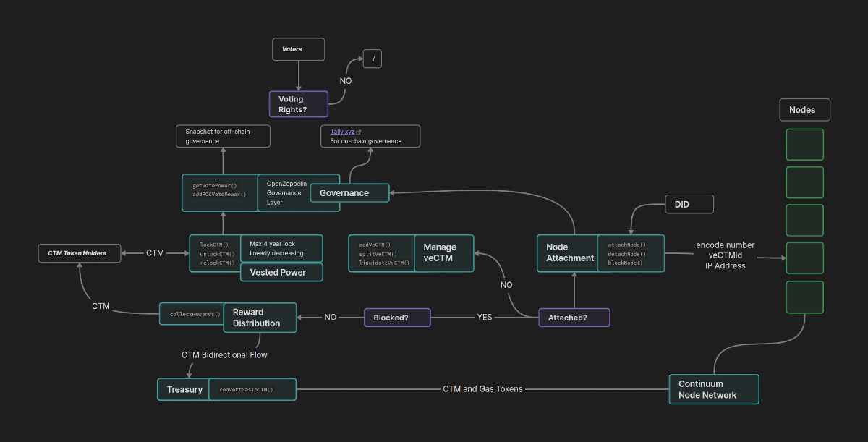Click the collectRewards() function box
Image resolution: width=868 pixels, height=442 pixels.
tap(192, 314)
